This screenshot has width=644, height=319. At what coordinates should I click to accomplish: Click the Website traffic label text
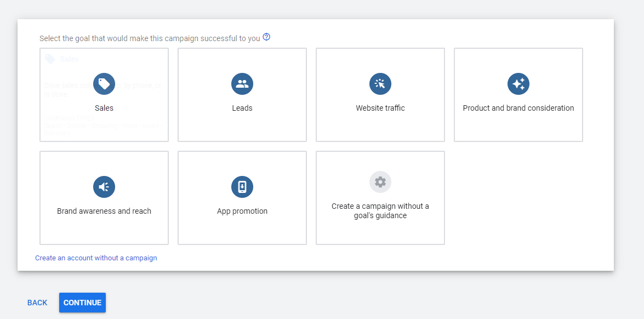(x=380, y=108)
